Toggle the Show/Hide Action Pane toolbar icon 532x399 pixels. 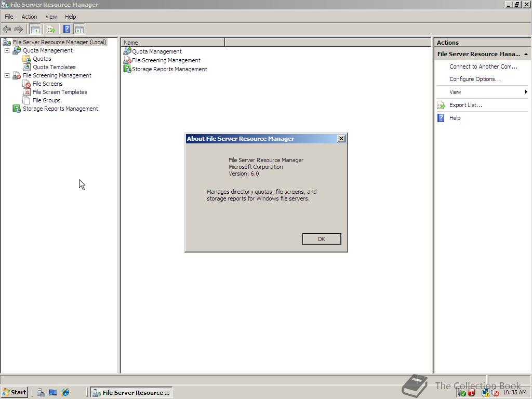(79, 30)
